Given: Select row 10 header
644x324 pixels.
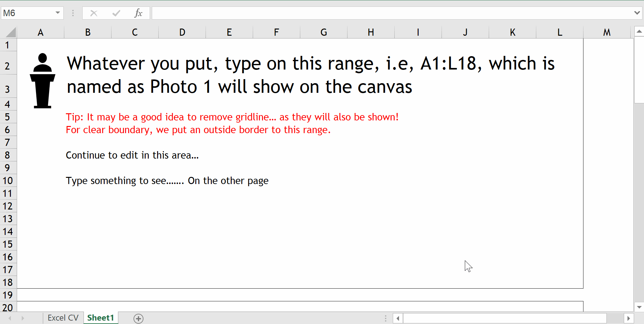Looking at the screenshot, I should point(8,181).
